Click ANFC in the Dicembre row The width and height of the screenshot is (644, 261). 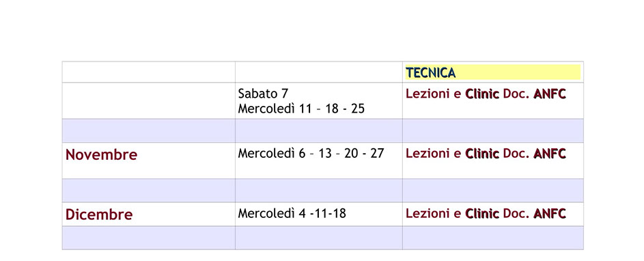coord(550,213)
